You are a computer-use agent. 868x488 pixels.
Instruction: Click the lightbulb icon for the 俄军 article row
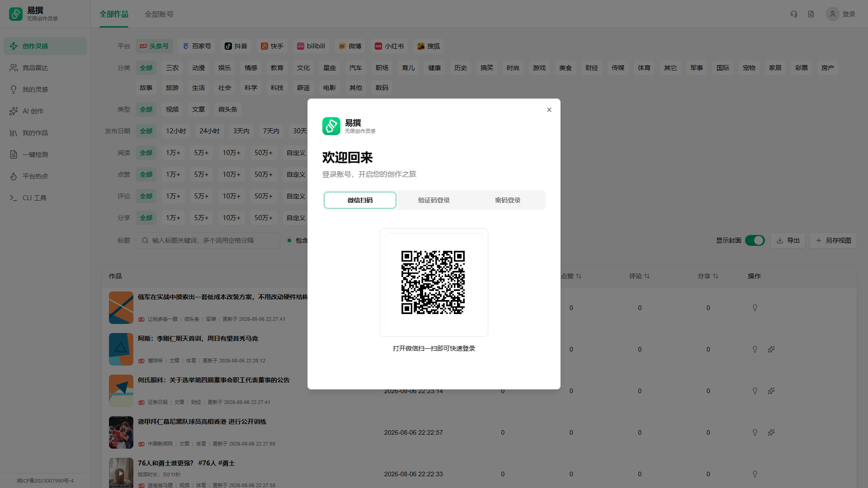click(x=755, y=308)
